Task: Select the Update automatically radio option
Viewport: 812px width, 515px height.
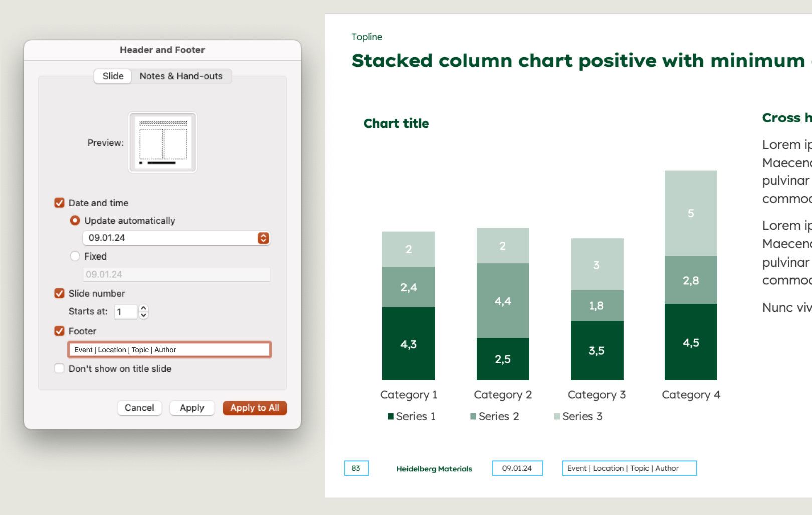Action: 75,220
